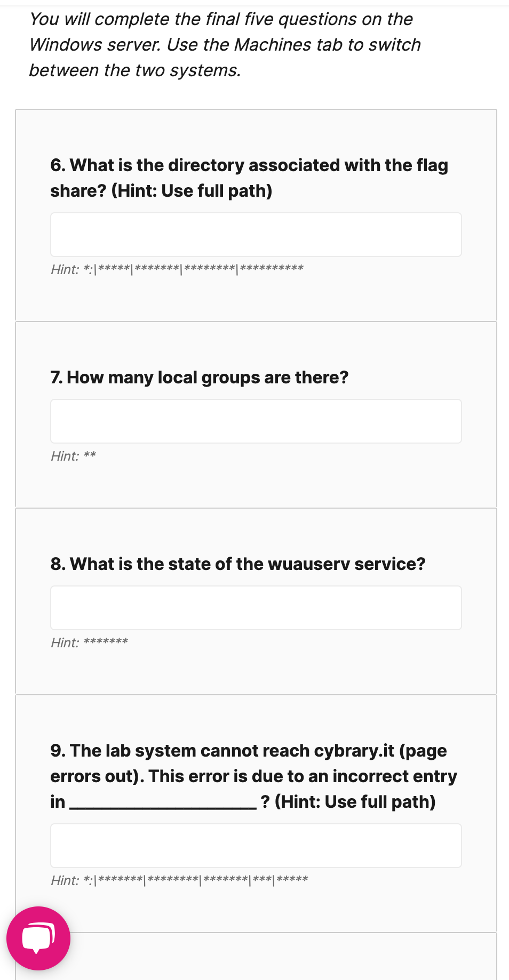Click '(Hint: Use full path)' in question 6
This screenshot has width=509, height=980.
(x=192, y=191)
